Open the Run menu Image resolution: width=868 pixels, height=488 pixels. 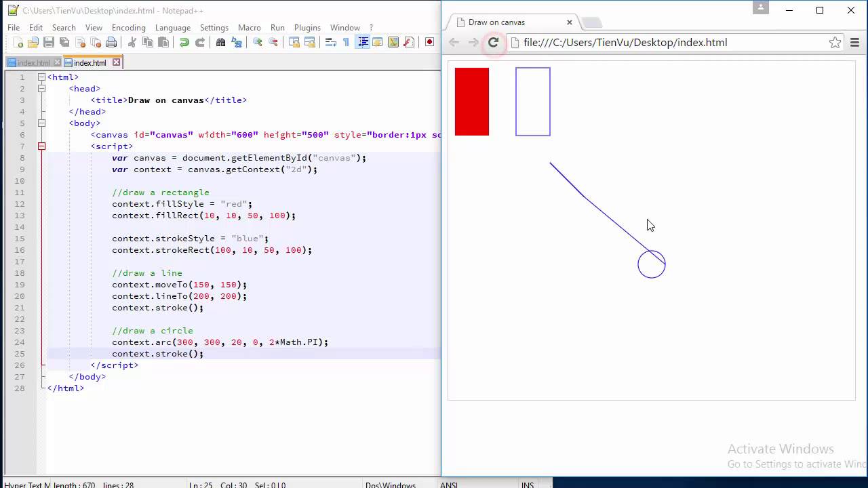coord(277,28)
